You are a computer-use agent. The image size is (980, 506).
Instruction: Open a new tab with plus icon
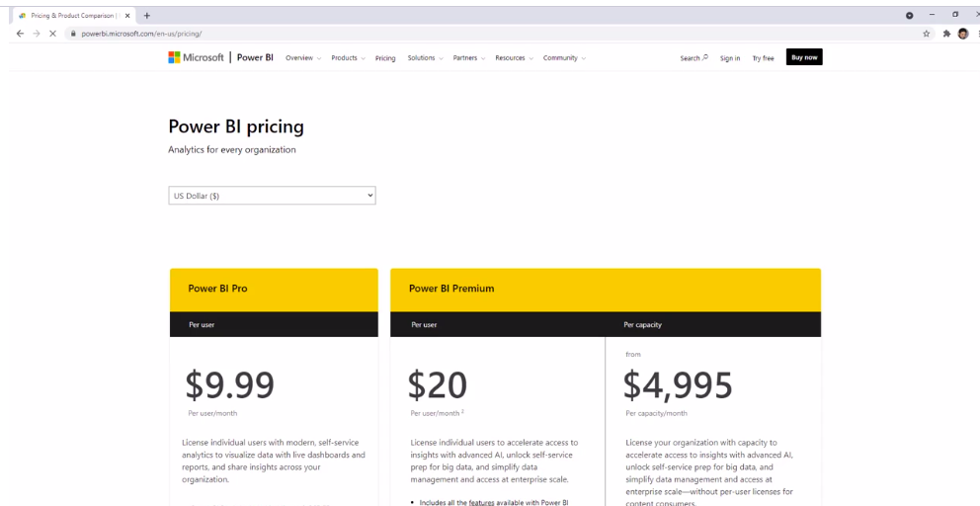147,16
